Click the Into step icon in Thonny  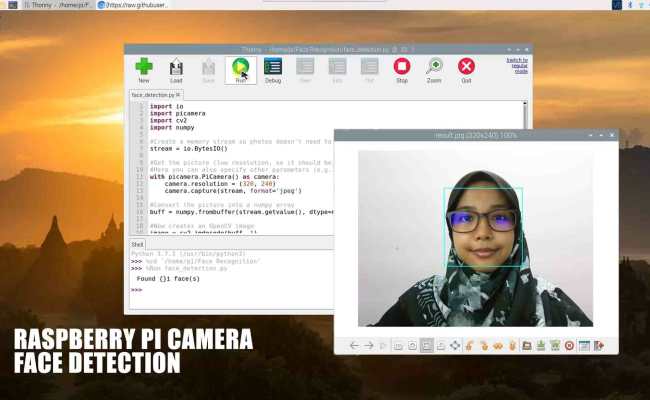pyautogui.click(x=337, y=70)
